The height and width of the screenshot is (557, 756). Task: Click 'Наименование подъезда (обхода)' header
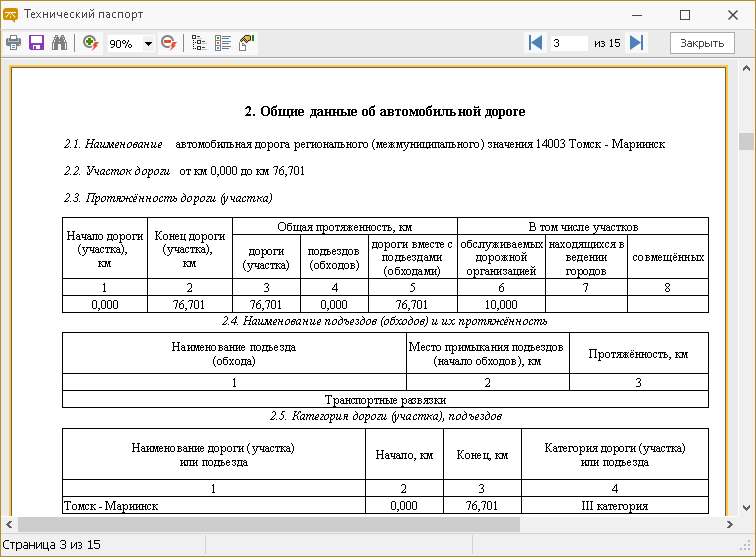(x=234, y=354)
